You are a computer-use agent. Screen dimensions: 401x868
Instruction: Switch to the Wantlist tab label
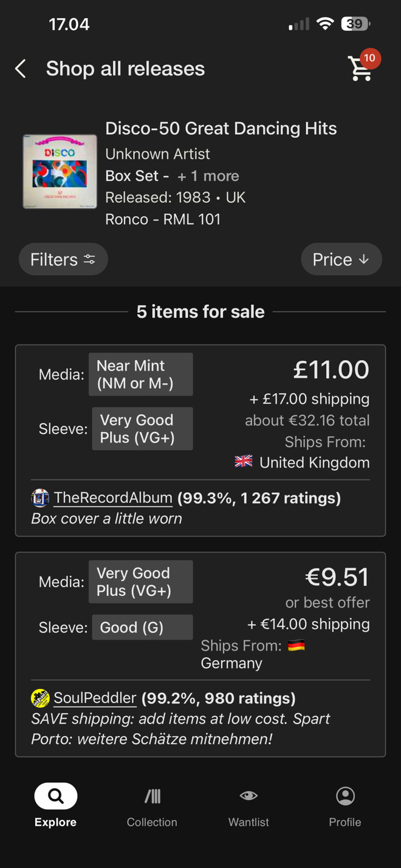click(248, 822)
